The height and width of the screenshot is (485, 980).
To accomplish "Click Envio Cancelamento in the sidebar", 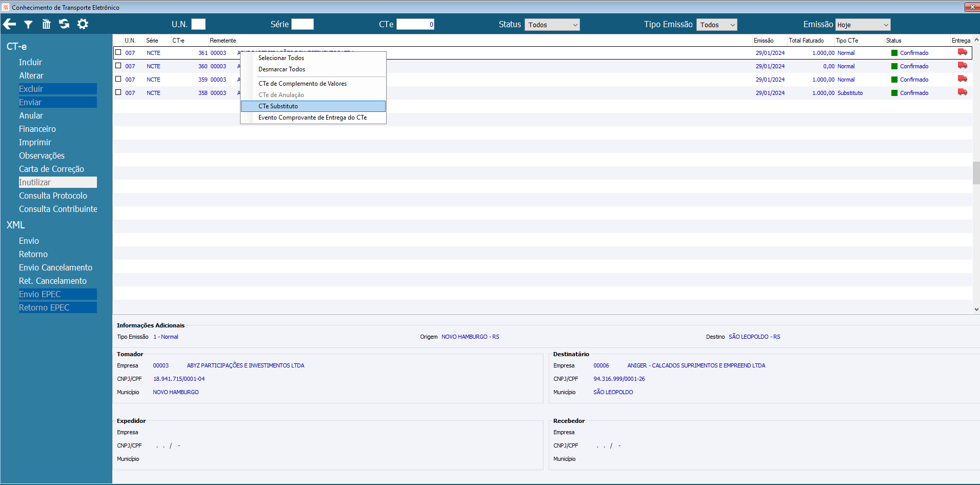I will [55, 267].
